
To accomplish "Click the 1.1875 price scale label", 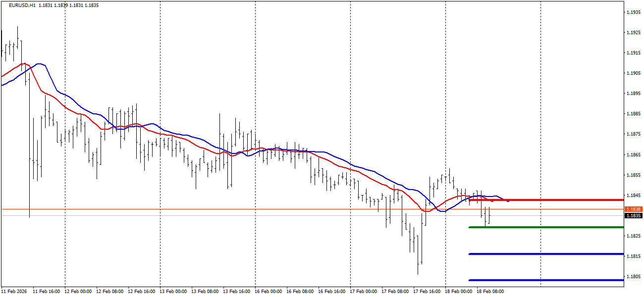I will click(634, 134).
